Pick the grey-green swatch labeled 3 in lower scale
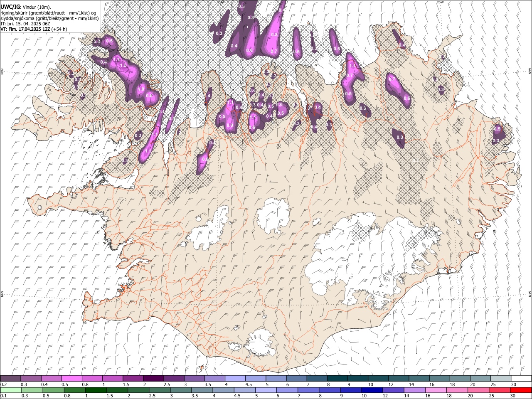The height and width of the screenshot is (399, 532). [x=181, y=390]
